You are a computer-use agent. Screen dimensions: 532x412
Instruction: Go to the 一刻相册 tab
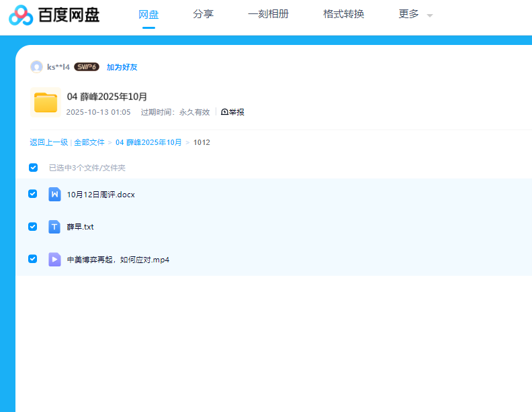point(268,14)
